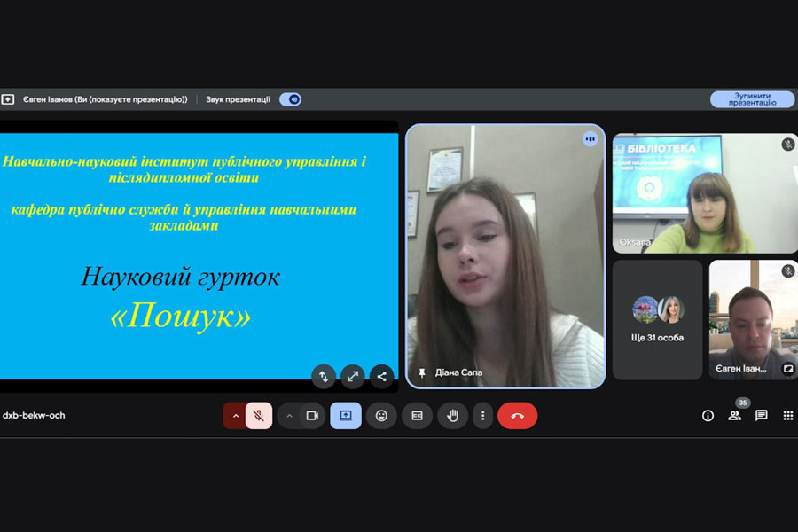Click the muted mic icon on Євген's tile
The height and width of the screenshot is (532, 798).
click(788, 270)
